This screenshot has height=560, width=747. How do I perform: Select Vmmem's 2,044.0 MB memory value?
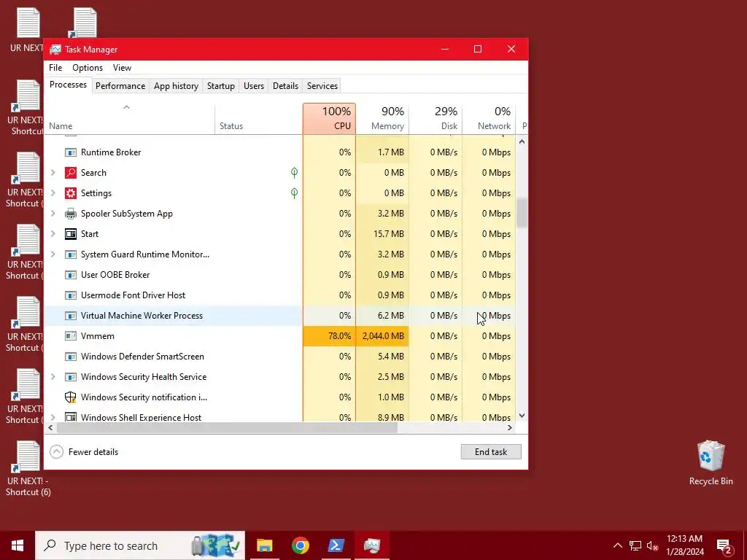coord(382,336)
